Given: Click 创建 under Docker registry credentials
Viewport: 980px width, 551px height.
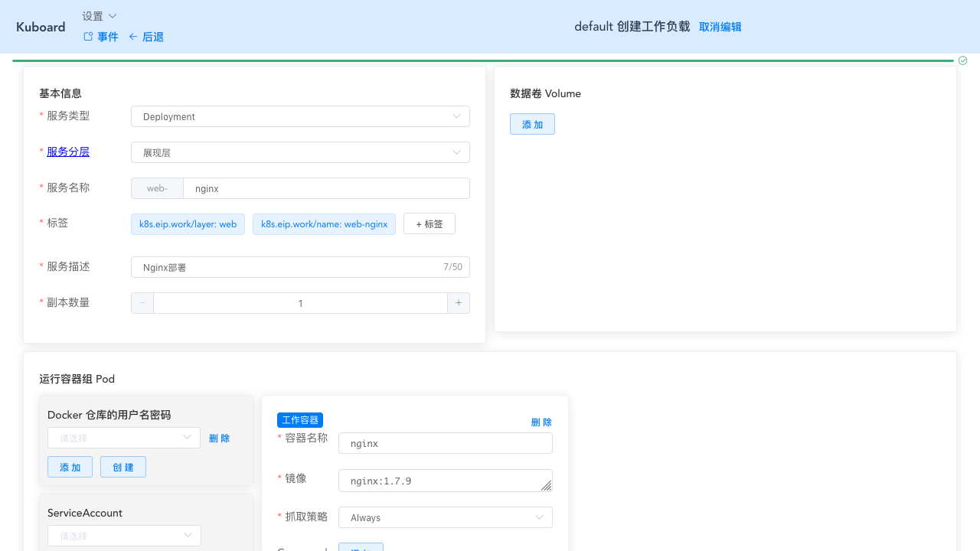Looking at the screenshot, I should tap(123, 467).
